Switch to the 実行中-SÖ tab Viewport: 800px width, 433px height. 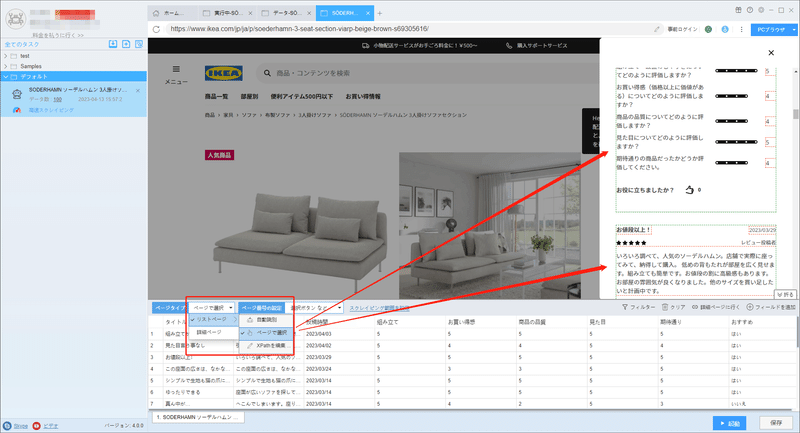[x=227, y=13]
